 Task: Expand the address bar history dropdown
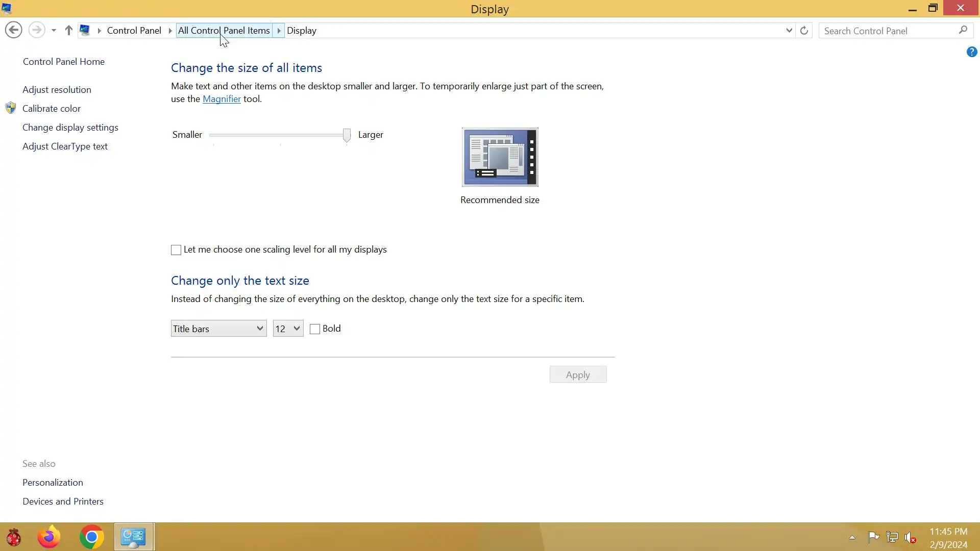[x=789, y=31]
